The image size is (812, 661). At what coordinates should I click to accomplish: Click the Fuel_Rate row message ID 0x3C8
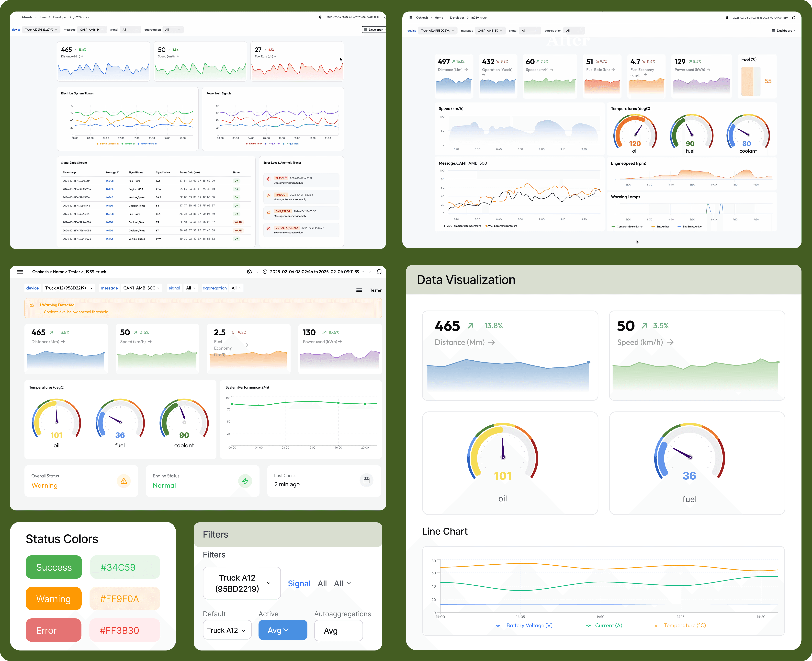[x=110, y=181]
